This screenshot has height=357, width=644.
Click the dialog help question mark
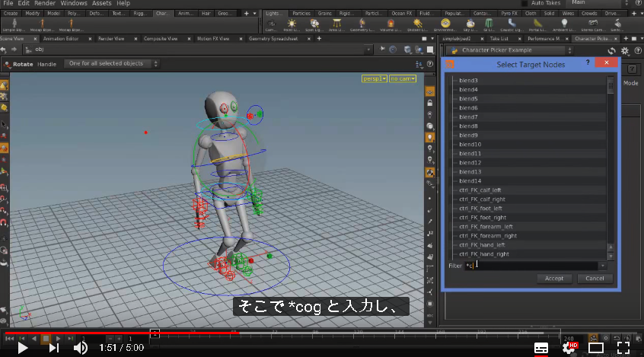pyautogui.click(x=588, y=62)
